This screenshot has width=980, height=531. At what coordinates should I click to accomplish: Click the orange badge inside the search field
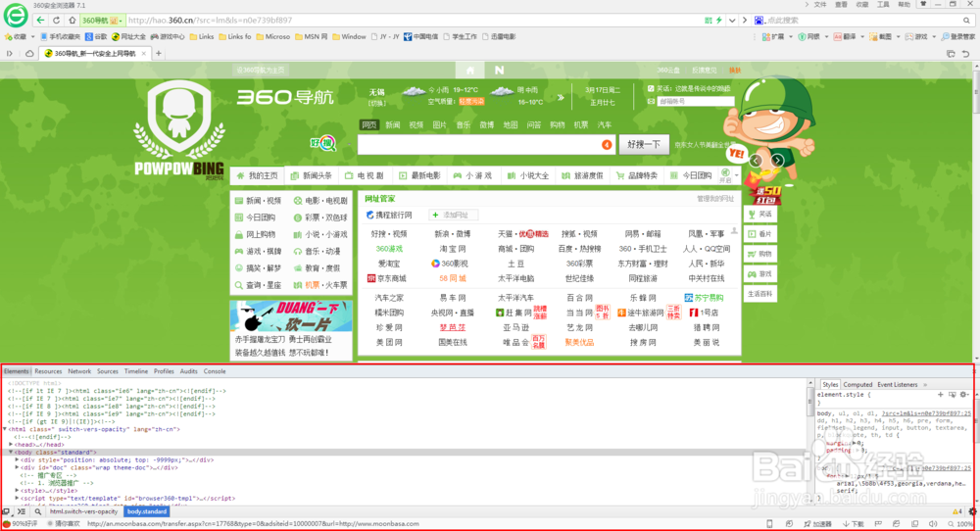point(607,144)
